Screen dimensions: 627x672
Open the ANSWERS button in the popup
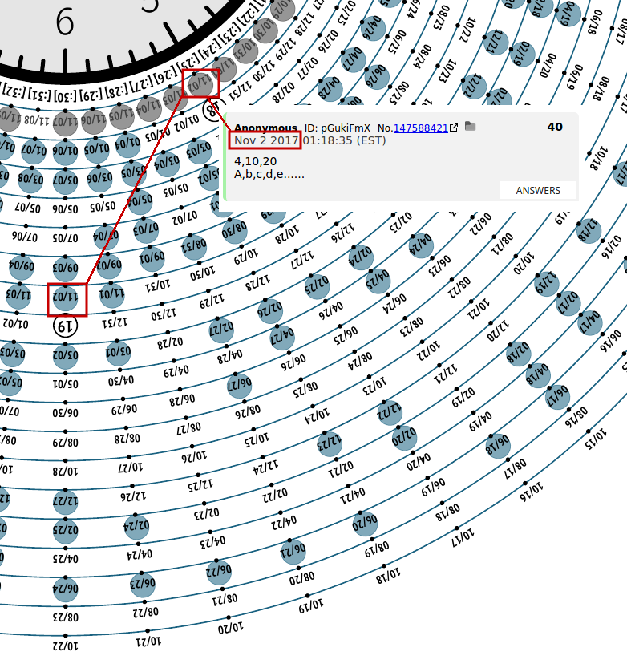(x=538, y=190)
